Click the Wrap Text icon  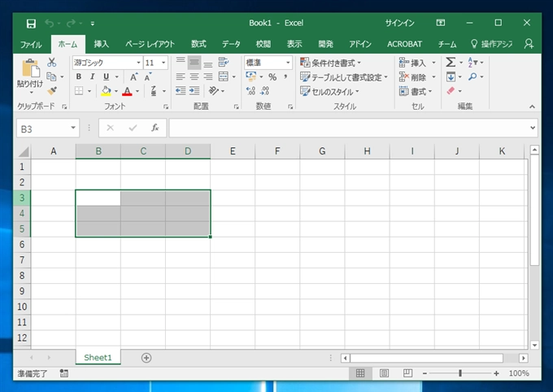point(224,63)
